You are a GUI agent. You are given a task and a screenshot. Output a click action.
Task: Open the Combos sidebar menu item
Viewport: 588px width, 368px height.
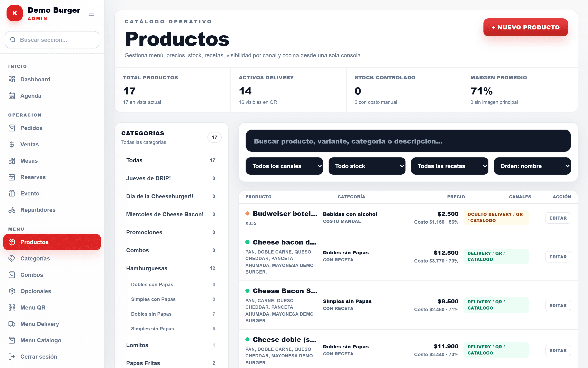52,275
